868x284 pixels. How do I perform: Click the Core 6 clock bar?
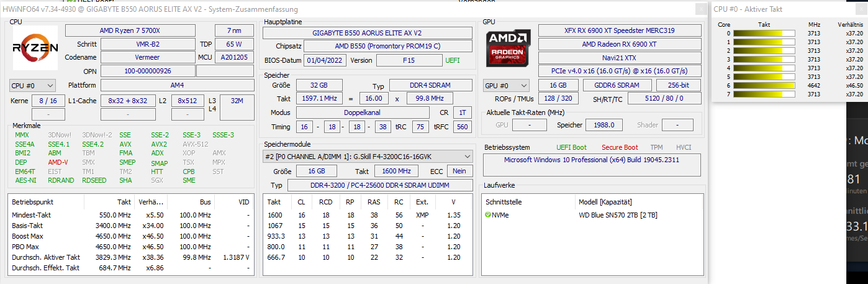point(764,85)
